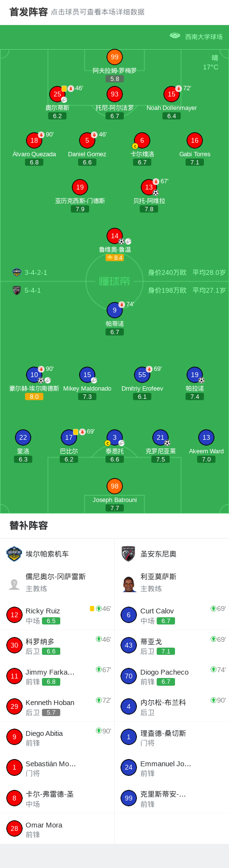
Task: Tap the stadium icon beside 西南大学球场
Action: pos(175,36)
